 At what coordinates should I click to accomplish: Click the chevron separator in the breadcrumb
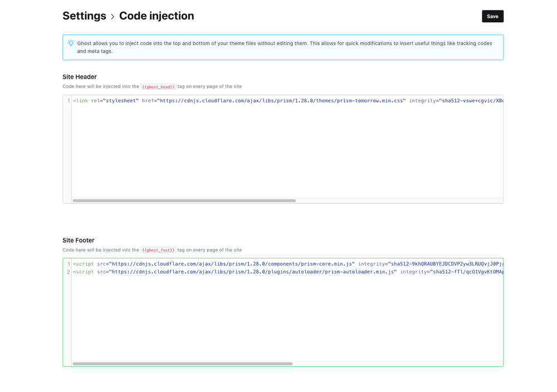coord(111,16)
